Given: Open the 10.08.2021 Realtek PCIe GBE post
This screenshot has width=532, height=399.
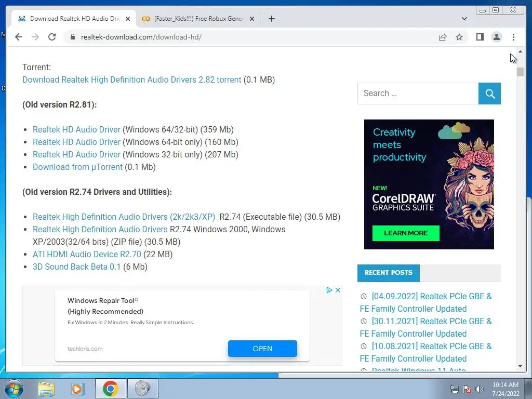Looking at the screenshot, I should pyautogui.click(x=426, y=352).
